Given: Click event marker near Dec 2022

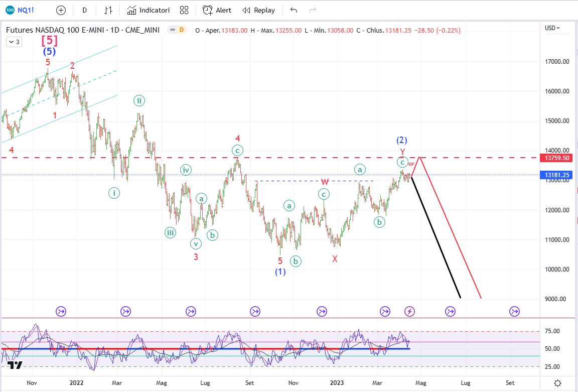Looking at the screenshot, I should coord(322,312).
